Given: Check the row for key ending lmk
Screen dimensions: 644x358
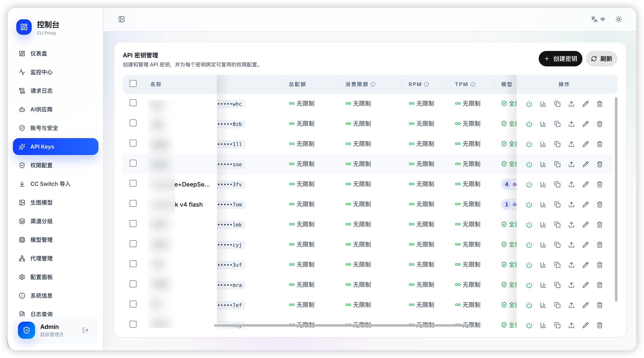Looking at the screenshot, I should coord(133,224).
